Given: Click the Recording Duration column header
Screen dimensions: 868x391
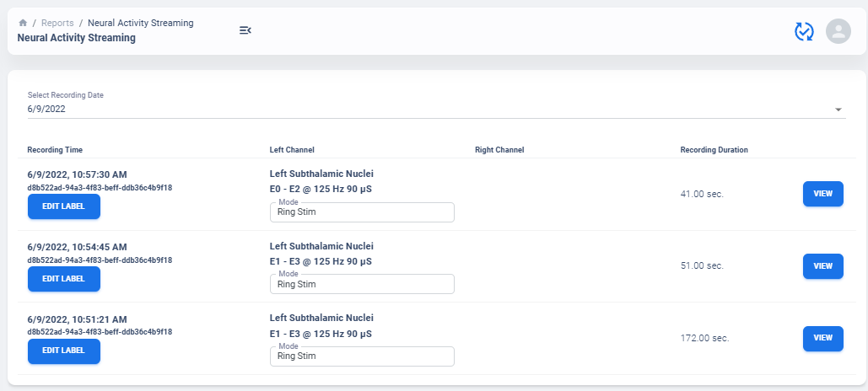Looking at the screenshot, I should tap(714, 150).
